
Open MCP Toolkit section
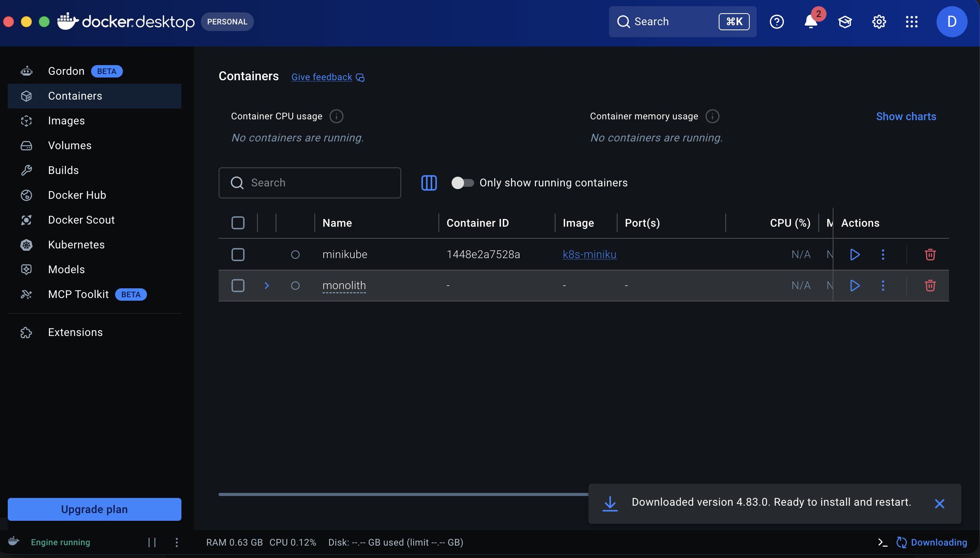click(x=95, y=294)
